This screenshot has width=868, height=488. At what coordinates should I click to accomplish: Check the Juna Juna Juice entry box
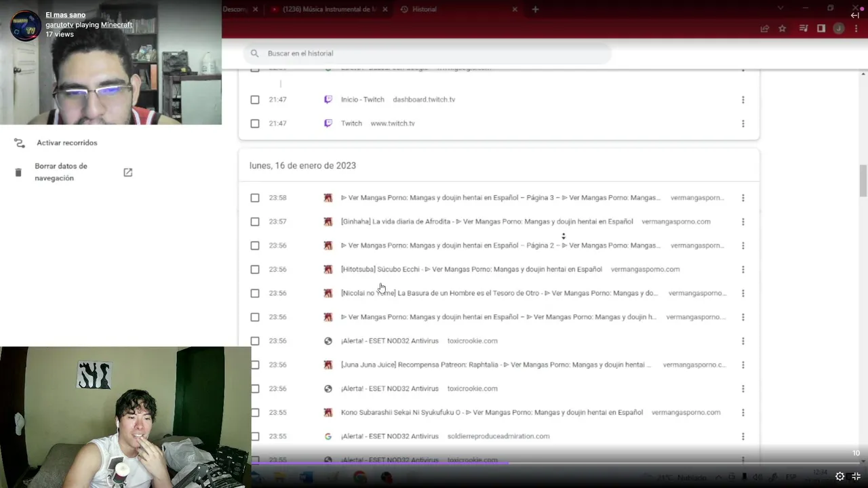(x=255, y=365)
